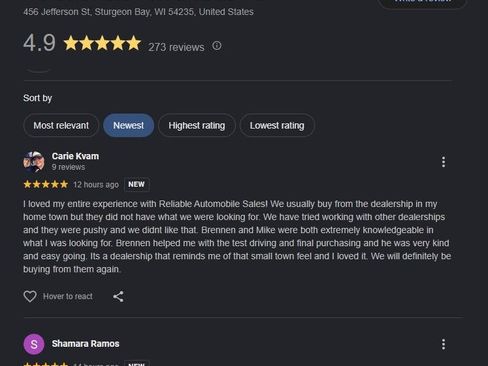Click the five-star overall rating
Screen dimensions: 488x366
[102, 43]
